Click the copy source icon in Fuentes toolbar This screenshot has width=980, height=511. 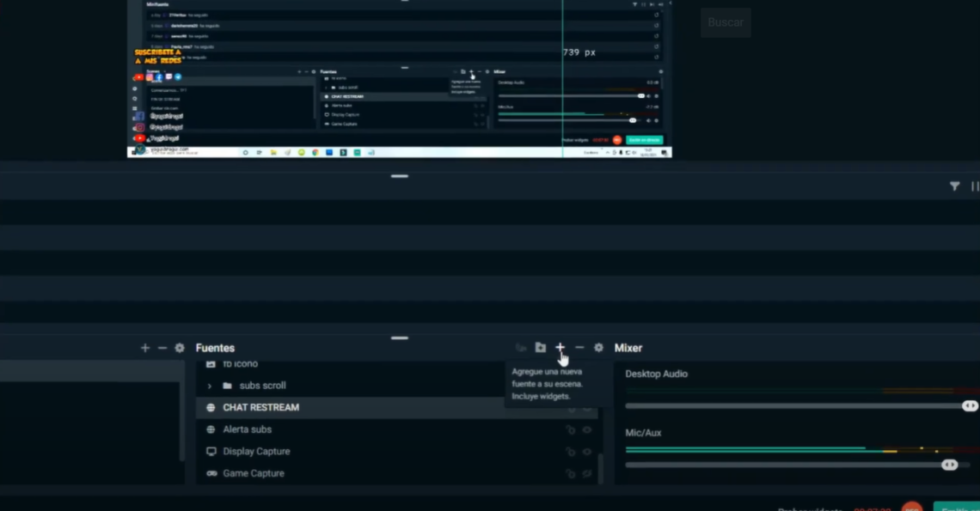pyautogui.click(x=520, y=348)
